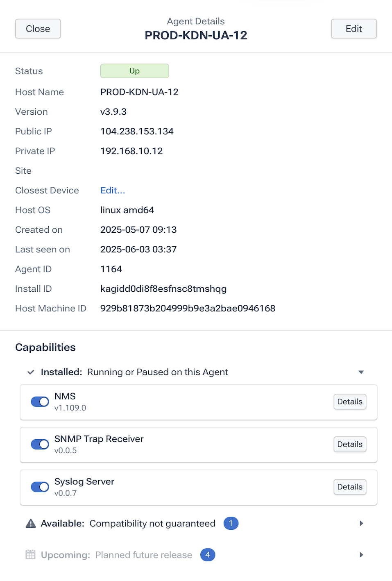View Details for NMS v1.109.0
The height and width of the screenshot is (581, 392).
click(349, 402)
